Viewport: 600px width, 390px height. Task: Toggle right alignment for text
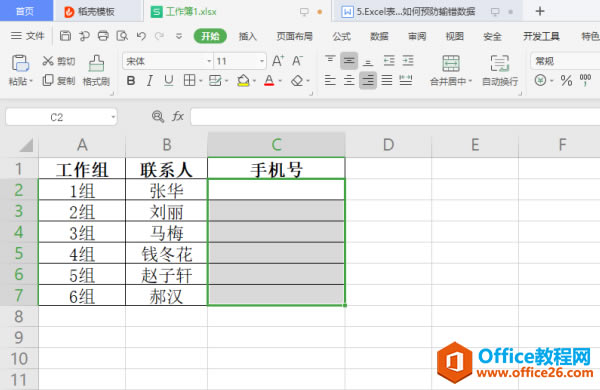[368, 80]
